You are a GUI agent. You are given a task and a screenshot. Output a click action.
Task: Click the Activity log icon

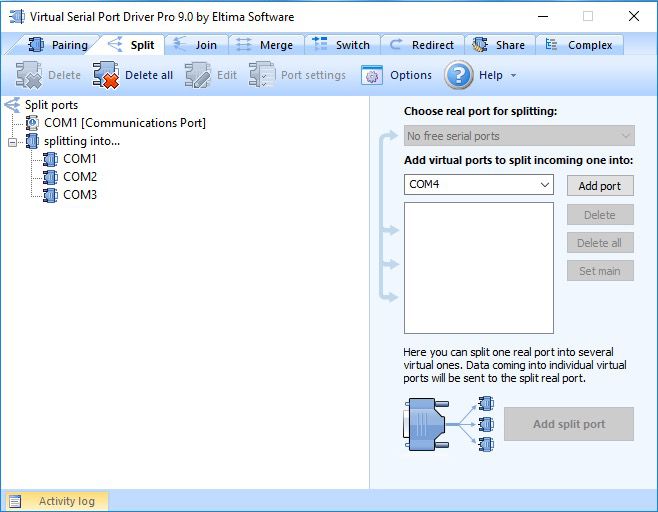[15, 501]
